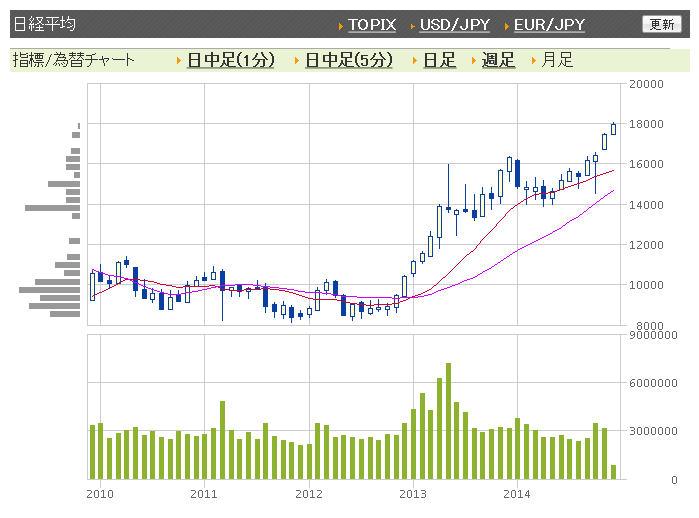Click the 2012 x-axis label
699x518 pixels.
[308, 494]
